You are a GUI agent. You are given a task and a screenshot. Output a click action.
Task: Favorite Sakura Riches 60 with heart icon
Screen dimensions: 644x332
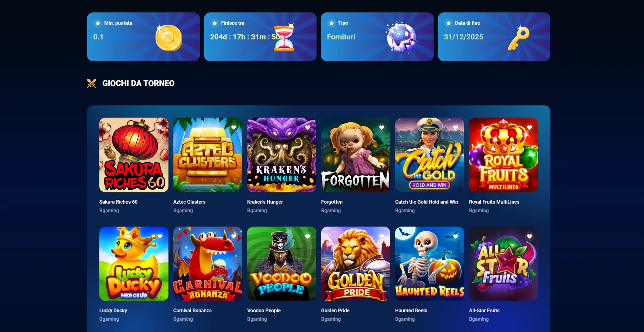(160, 127)
